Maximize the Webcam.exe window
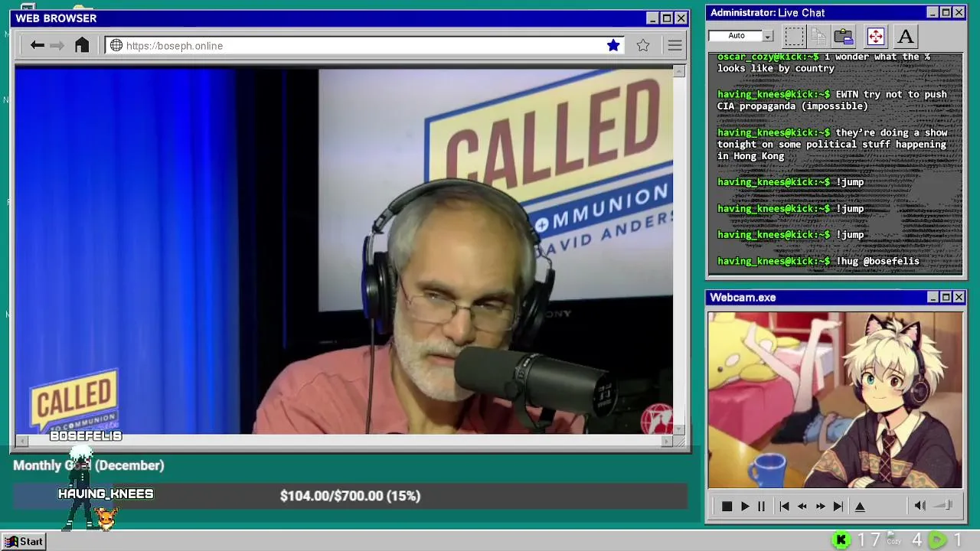Screen dimensions: 980x551 [946, 297]
